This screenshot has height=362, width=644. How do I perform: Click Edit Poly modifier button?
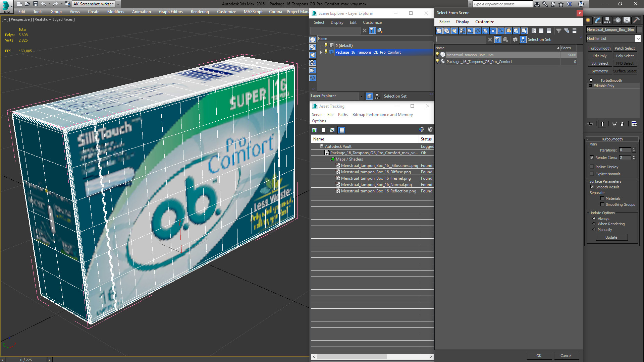[x=599, y=56]
